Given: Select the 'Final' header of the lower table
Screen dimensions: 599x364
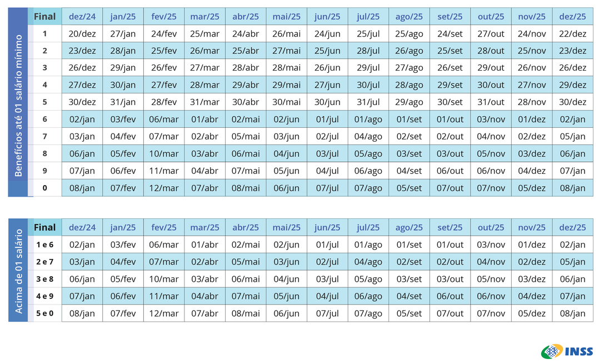Looking at the screenshot, I should [44, 227].
